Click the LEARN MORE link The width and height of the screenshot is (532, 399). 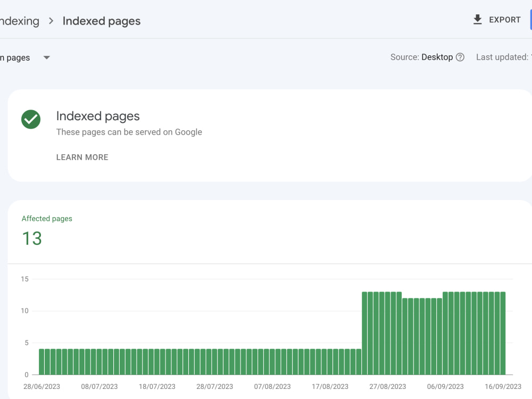[x=82, y=157]
